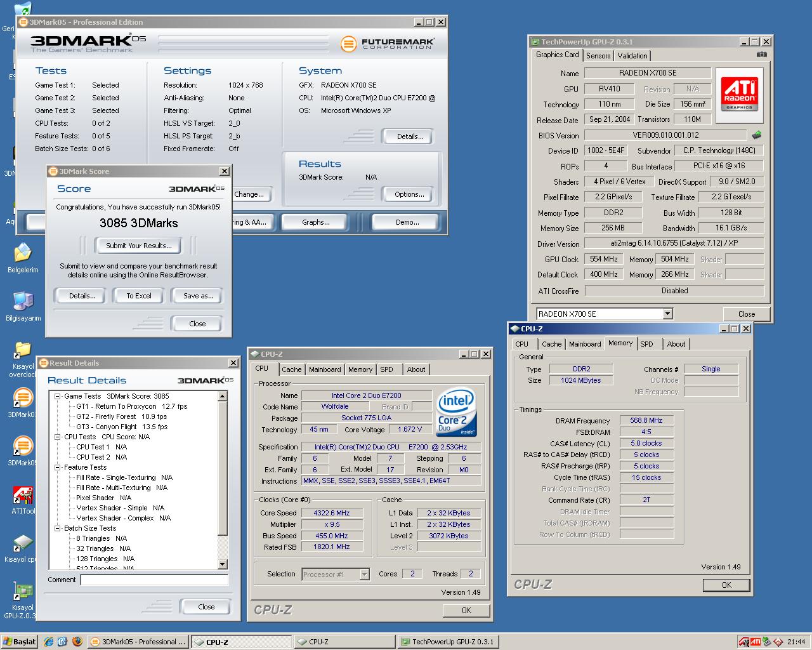Click the Options button under Results

click(x=409, y=194)
